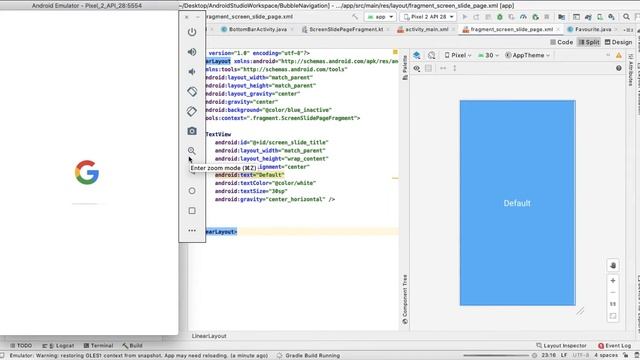Toggle read-only lock icon in status bar

[x=625, y=355]
